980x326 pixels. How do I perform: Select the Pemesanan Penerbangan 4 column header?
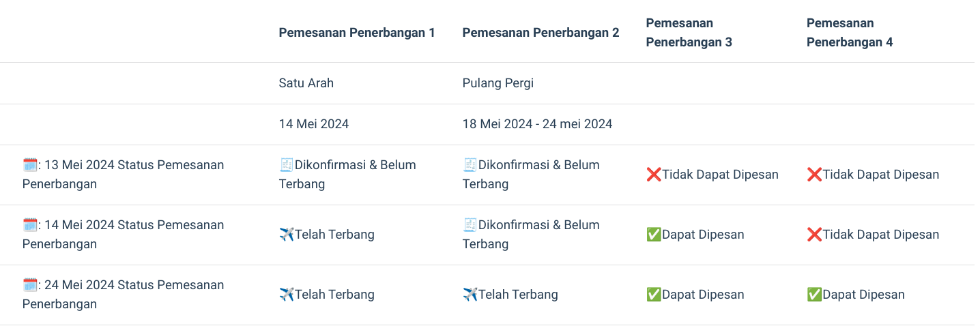[x=850, y=32]
